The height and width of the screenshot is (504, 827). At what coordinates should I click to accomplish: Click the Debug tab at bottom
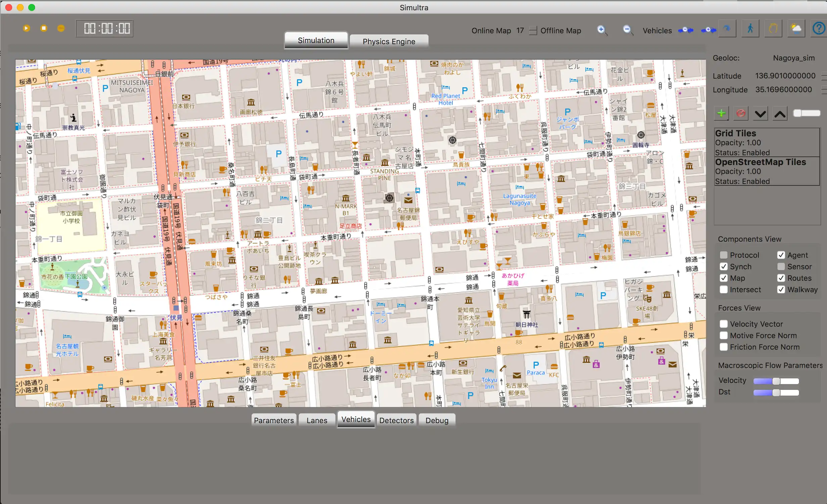437,420
